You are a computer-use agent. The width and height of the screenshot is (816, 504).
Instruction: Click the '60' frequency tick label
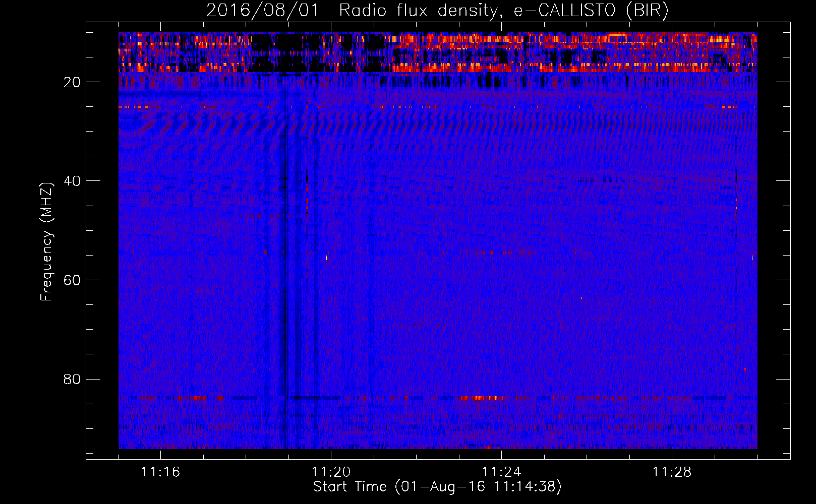pyautogui.click(x=73, y=280)
